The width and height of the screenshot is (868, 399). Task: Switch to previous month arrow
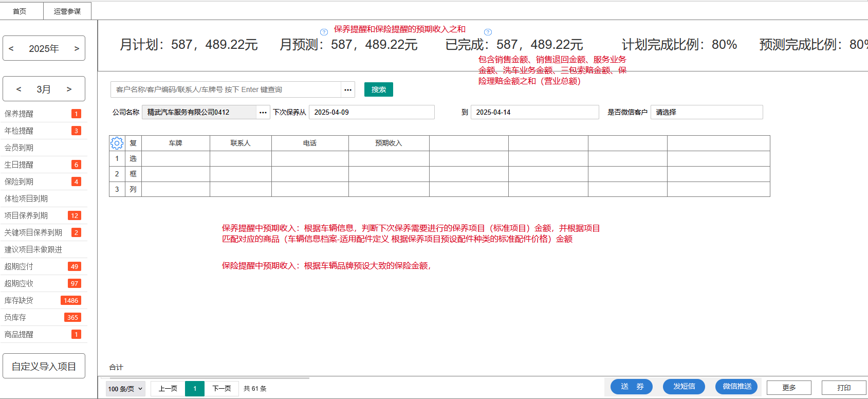tap(19, 89)
